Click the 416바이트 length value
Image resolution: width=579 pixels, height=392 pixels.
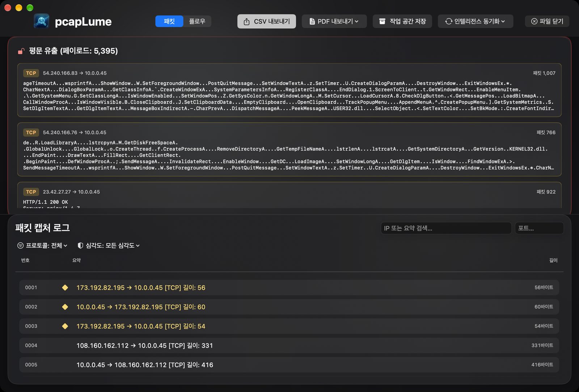pyautogui.click(x=542, y=365)
